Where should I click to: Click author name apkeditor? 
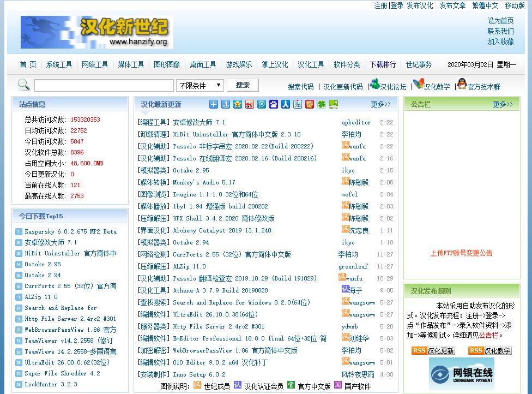click(356, 122)
